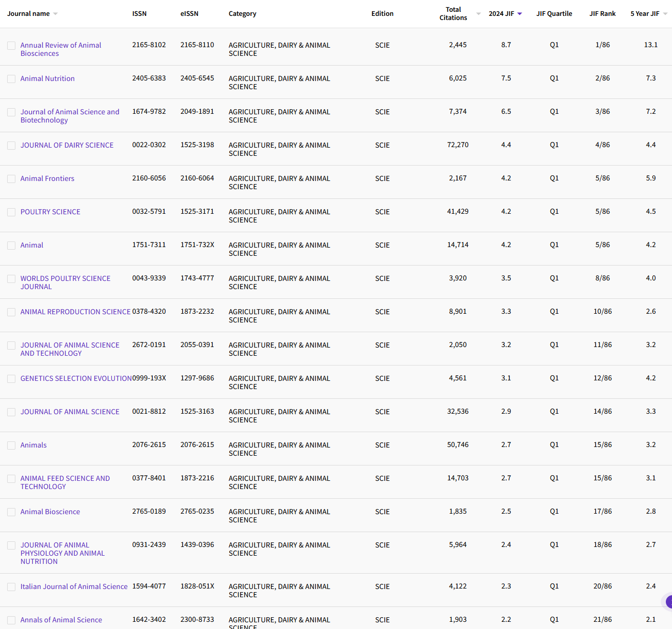
Task: Open GENETICS SELECTION EVOLUTION journal page
Action: (76, 378)
